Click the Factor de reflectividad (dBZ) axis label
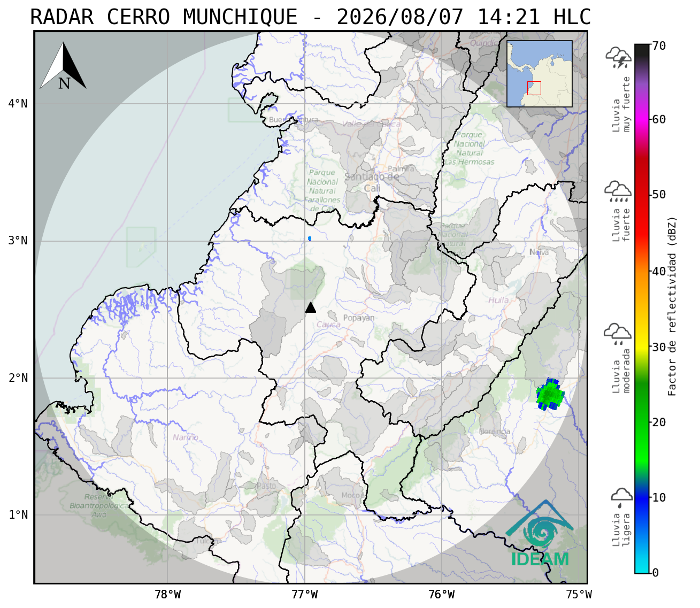This screenshot has height=608, width=700. [x=672, y=306]
